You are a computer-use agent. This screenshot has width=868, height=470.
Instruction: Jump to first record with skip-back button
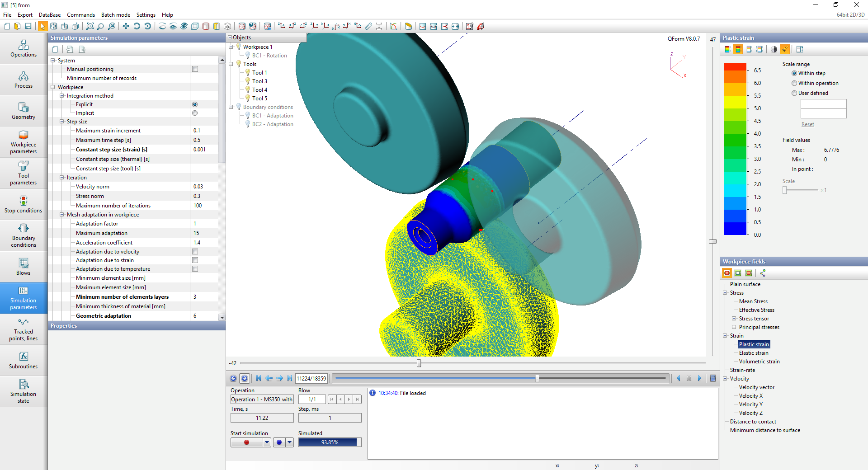(259, 378)
